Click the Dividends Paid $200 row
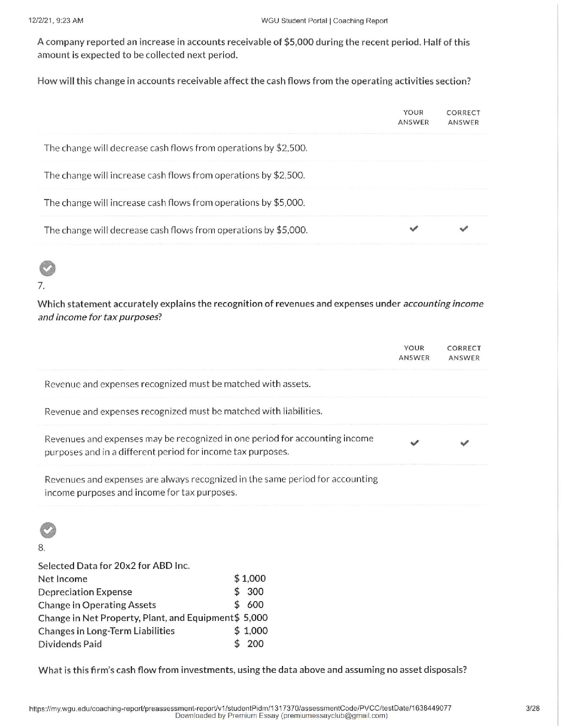 coord(151,644)
